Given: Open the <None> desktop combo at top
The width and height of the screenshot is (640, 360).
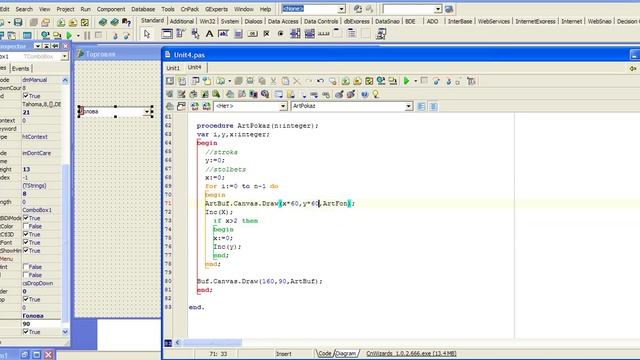Looking at the screenshot, I should [341, 9].
